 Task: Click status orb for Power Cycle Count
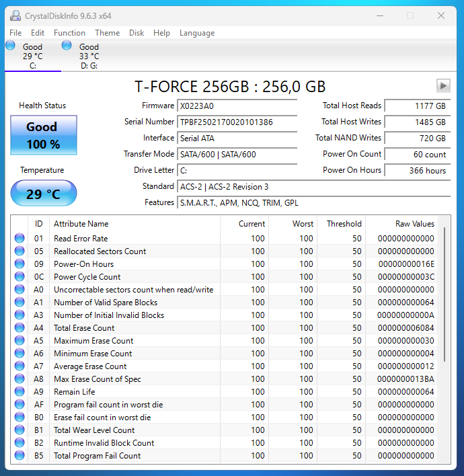coord(20,276)
